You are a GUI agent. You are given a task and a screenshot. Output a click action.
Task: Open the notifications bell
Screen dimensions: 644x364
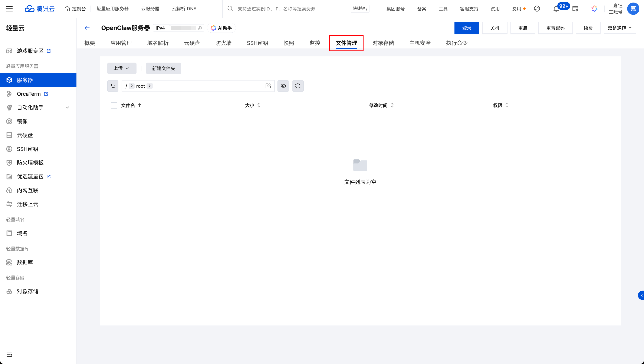(x=556, y=9)
